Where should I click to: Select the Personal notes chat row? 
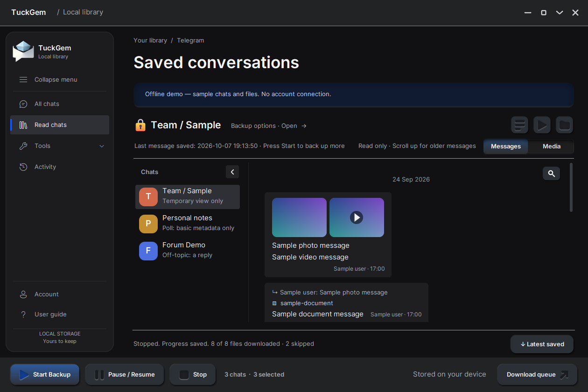(x=188, y=224)
